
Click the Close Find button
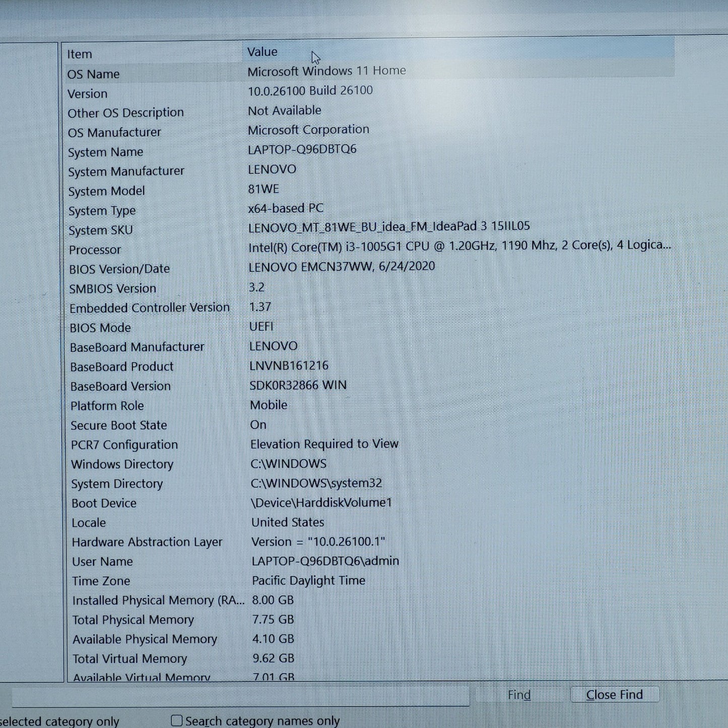614,695
